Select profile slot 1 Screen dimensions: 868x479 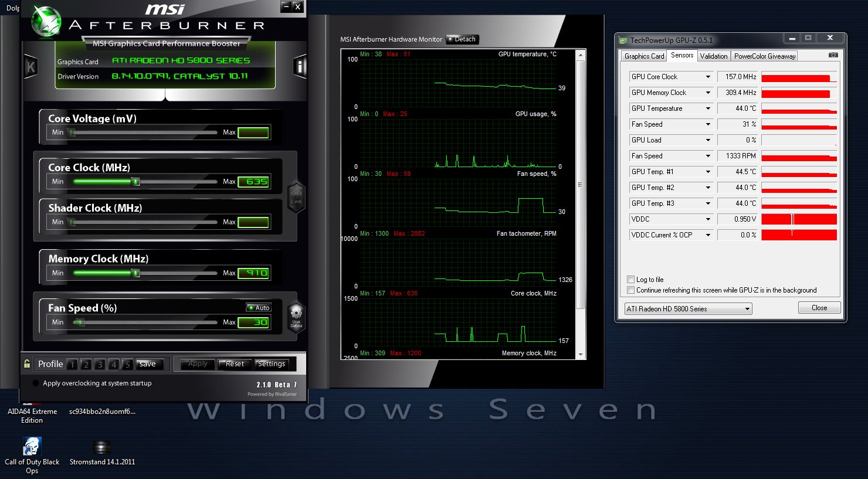coord(72,364)
